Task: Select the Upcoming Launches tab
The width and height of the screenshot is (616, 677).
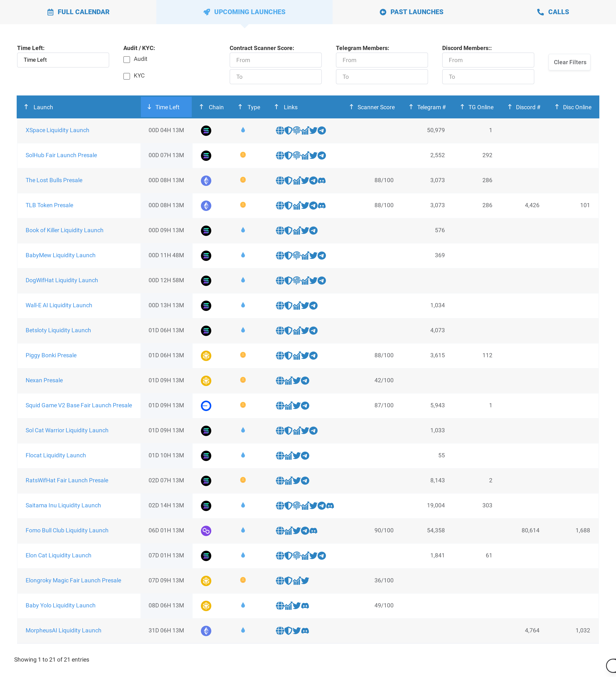Action: 244,12
